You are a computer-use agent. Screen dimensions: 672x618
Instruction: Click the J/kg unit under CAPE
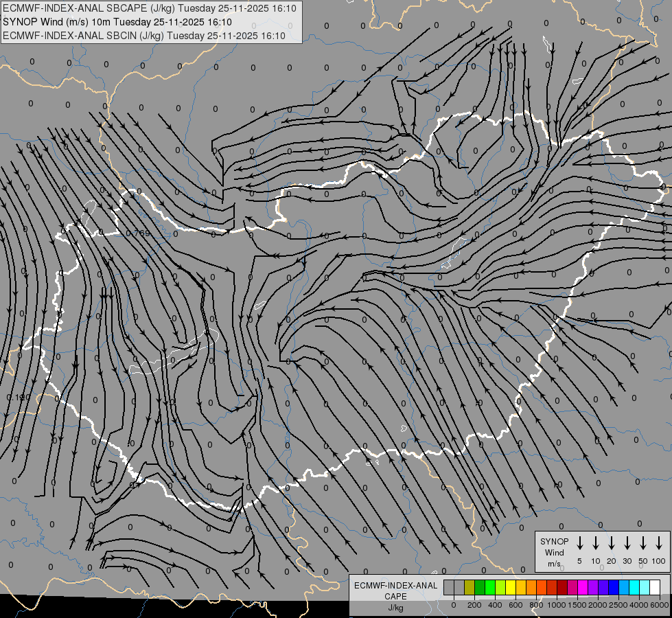pyautogui.click(x=395, y=608)
